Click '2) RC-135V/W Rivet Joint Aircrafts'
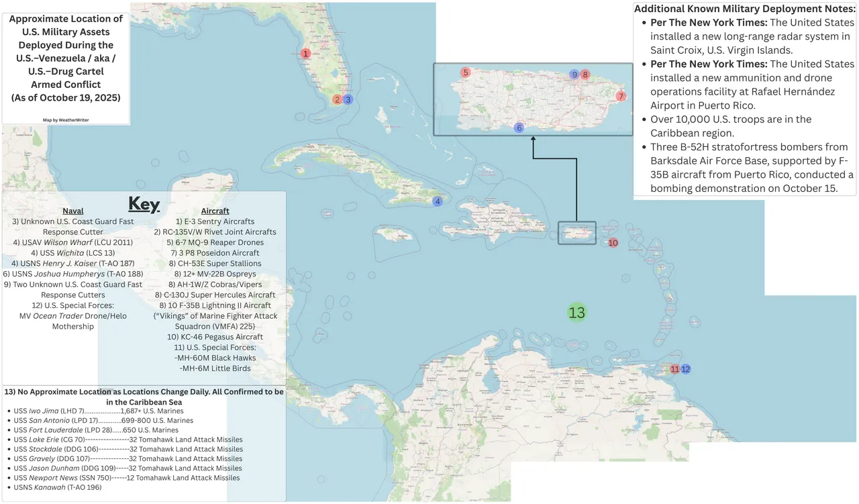The height and width of the screenshot is (504, 859). tap(215, 232)
